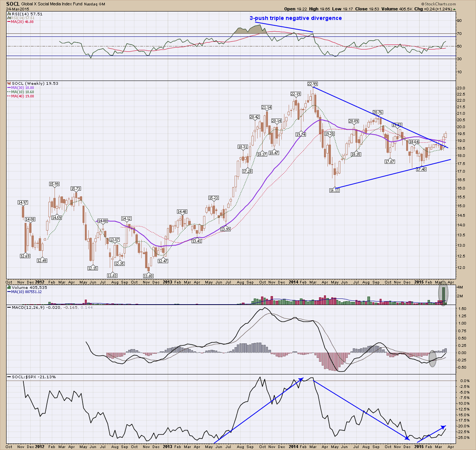
Task: Click the 11.83 price label
Action: point(112,275)
